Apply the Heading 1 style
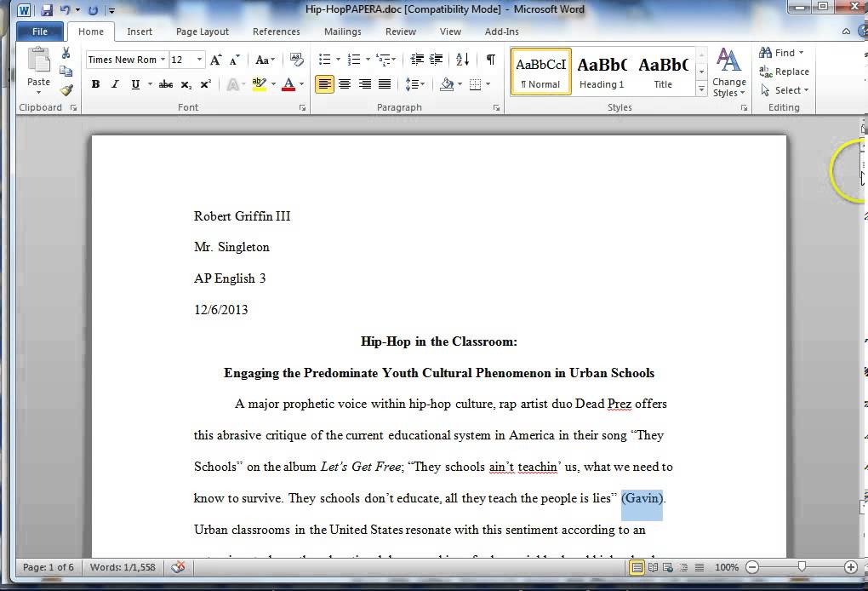Screen dimensions: 868x591 tap(602, 72)
